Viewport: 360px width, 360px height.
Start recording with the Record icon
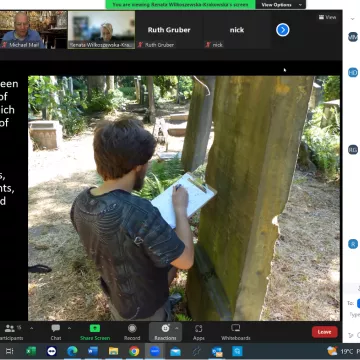[x=132, y=328]
